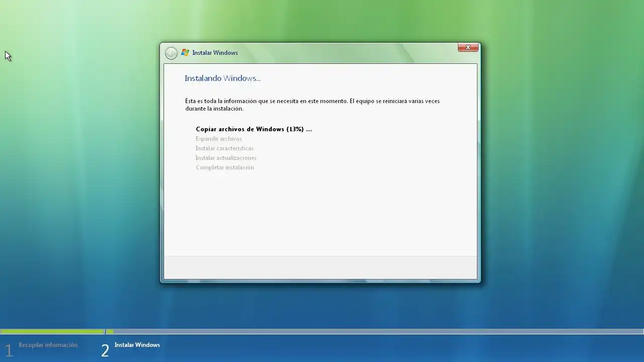Click the Windows flag icon in the title bar
644x362 pixels.
pyautogui.click(x=185, y=52)
